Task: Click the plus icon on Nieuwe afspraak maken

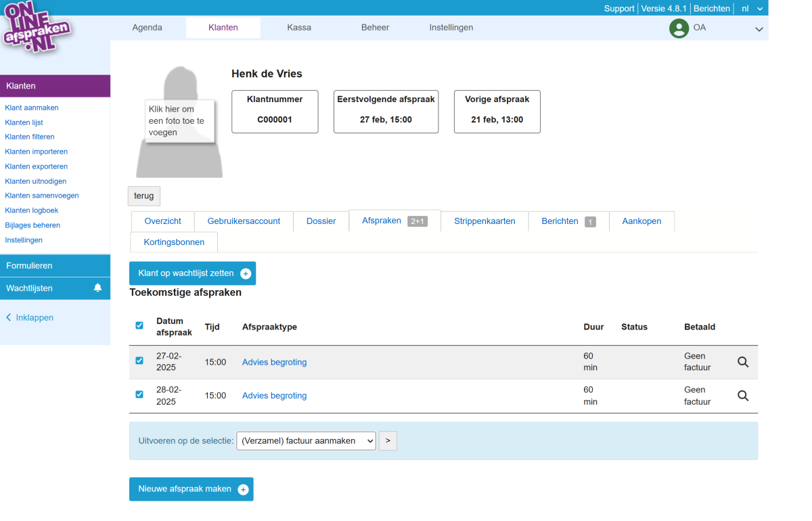Action: (243, 489)
